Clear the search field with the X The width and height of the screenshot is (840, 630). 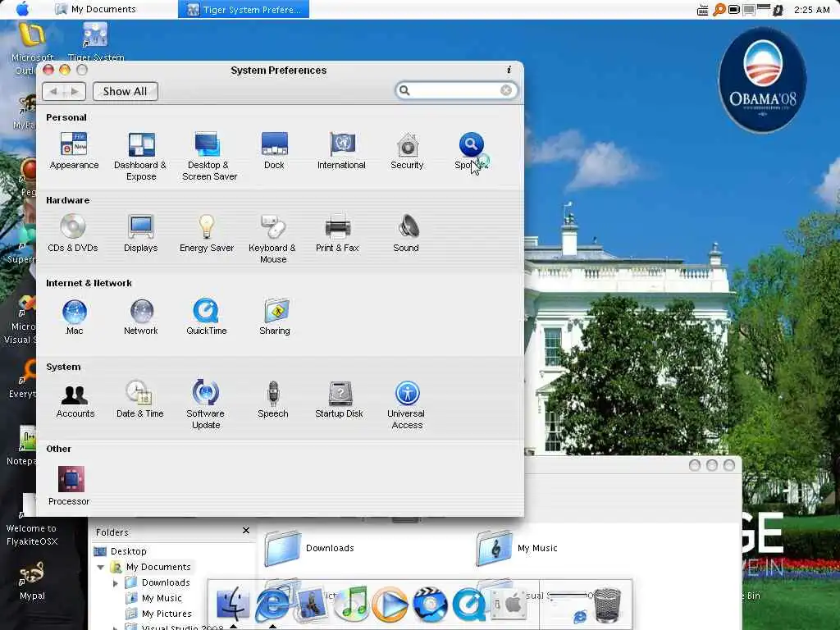(505, 90)
